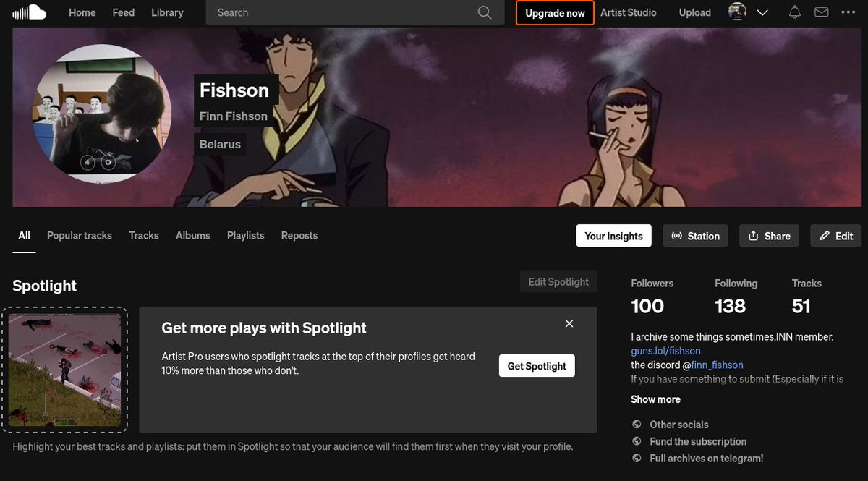
Task: Open the notifications bell icon
Action: coord(795,12)
